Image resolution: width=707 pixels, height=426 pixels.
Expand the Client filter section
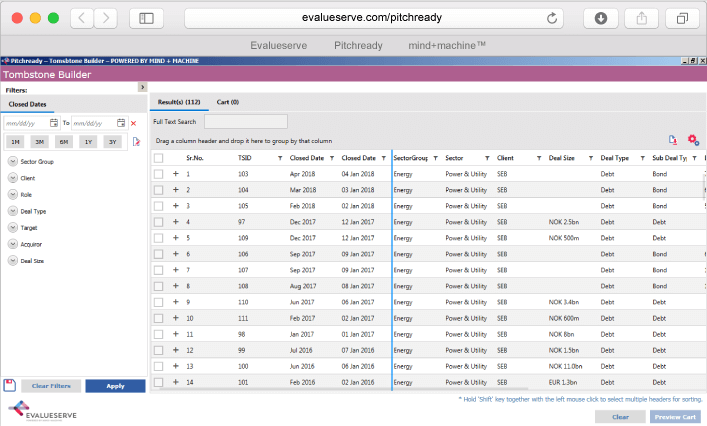[x=13, y=178]
